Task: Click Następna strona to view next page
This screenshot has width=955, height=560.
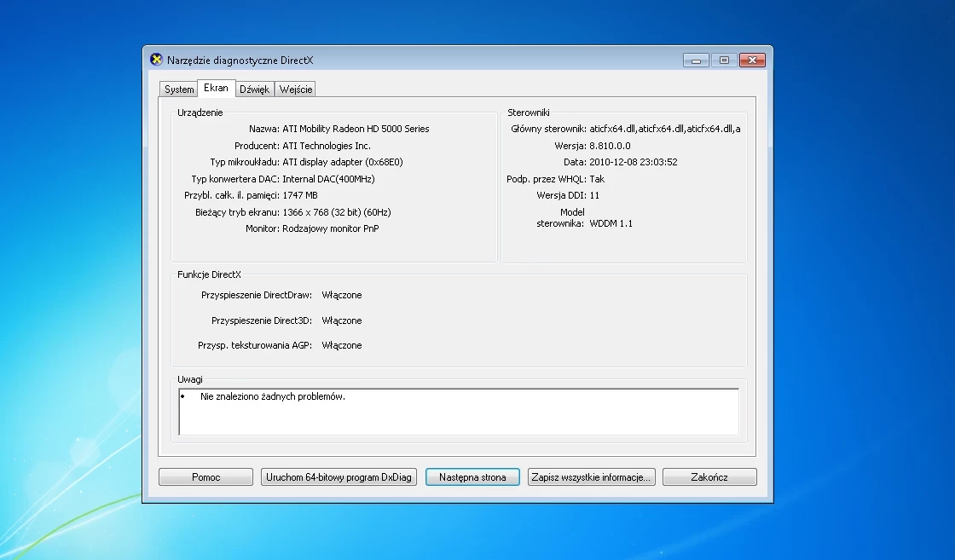Action: pyautogui.click(x=472, y=476)
